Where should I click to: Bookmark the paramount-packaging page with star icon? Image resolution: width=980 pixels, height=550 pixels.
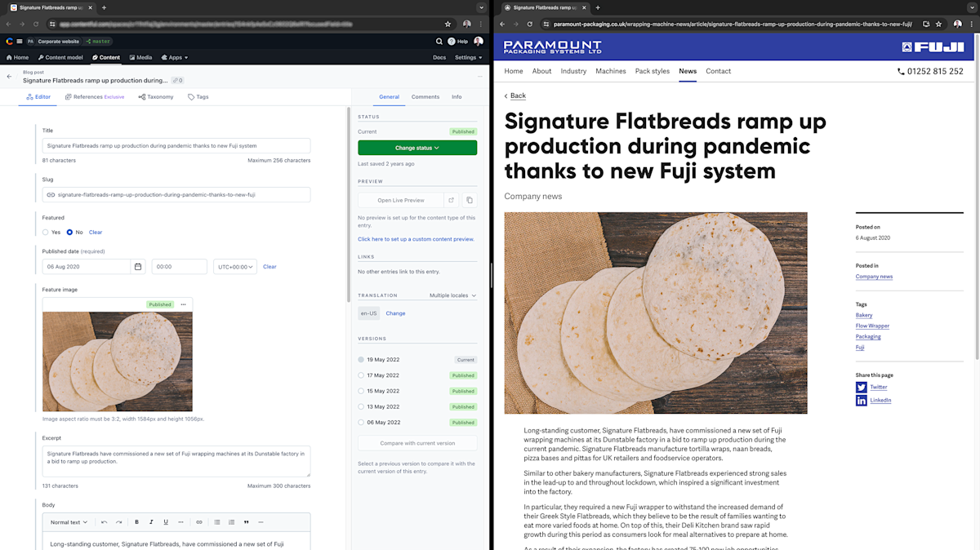click(x=938, y=24)
